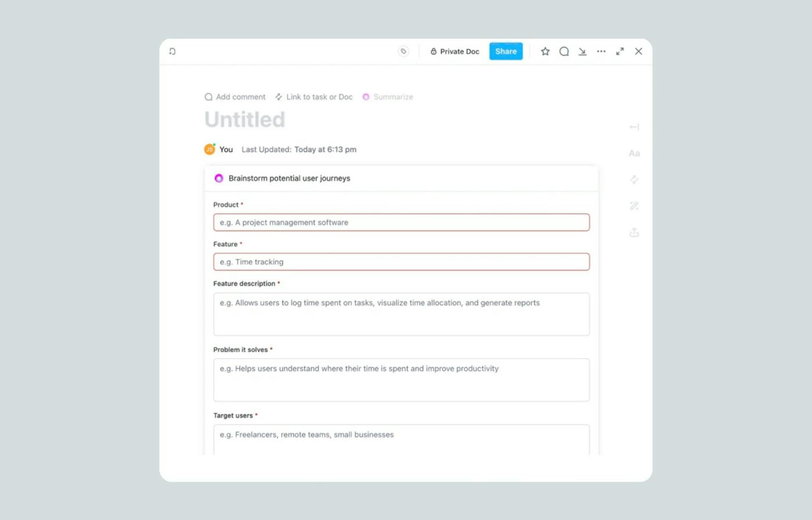Click the Untitled doc title
This screenshot has height=520, width=812.
(x=245, y=120)
